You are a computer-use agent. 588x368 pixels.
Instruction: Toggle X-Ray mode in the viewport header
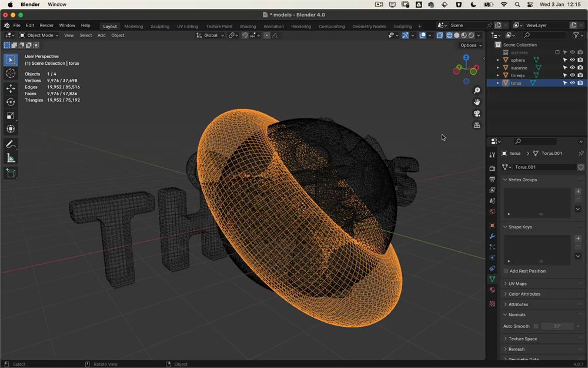coord(439,35)
